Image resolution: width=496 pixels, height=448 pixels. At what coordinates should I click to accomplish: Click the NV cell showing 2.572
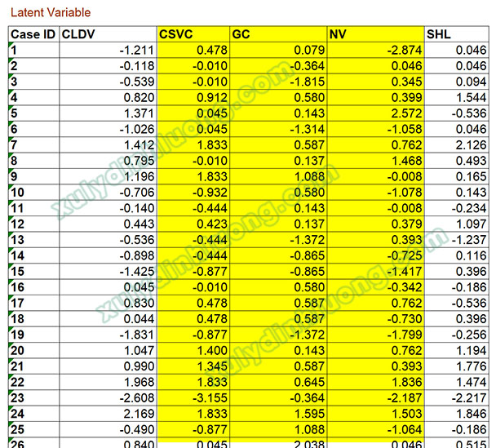point(374,113)
